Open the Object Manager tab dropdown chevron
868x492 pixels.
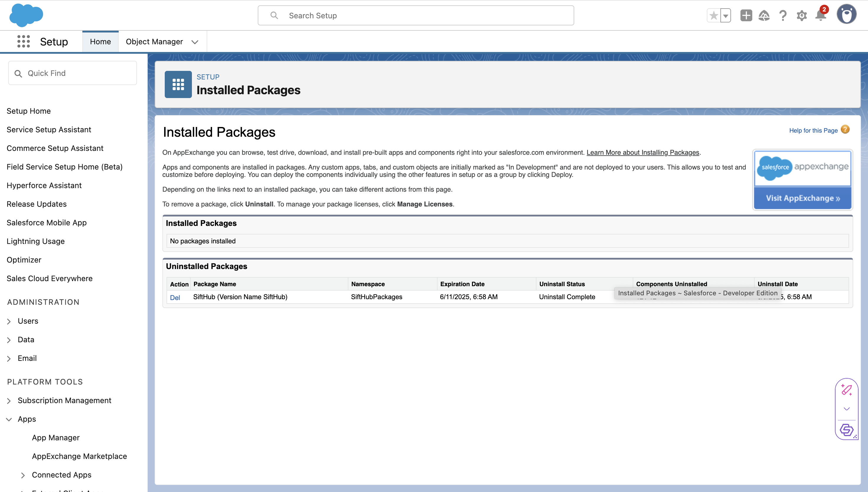click(x=195, y=42)
